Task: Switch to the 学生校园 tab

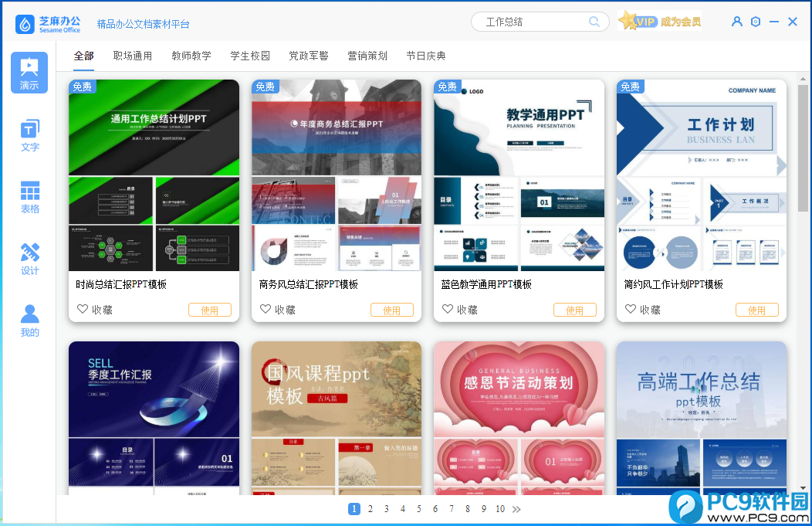Action: pos(250,56)
